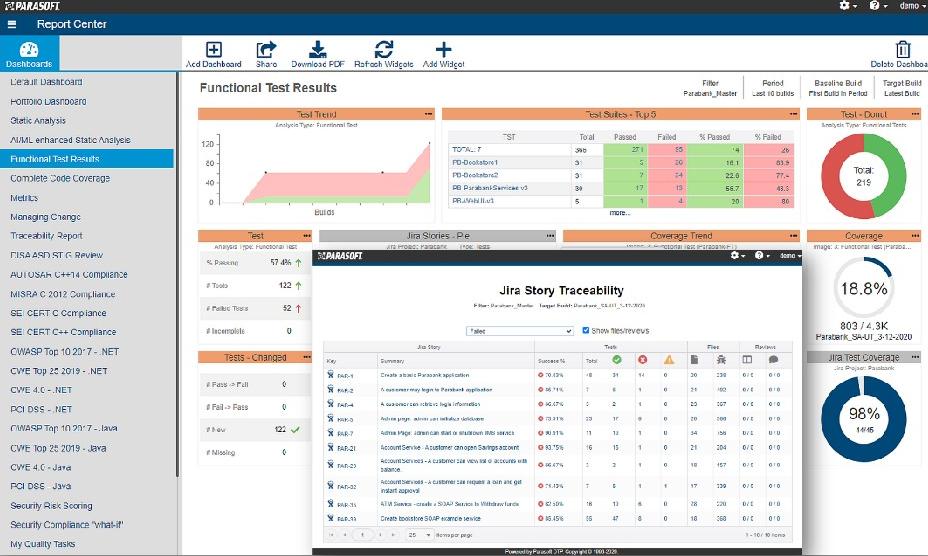Open the 25 items per page dropdown

click(x=420, y=535)
